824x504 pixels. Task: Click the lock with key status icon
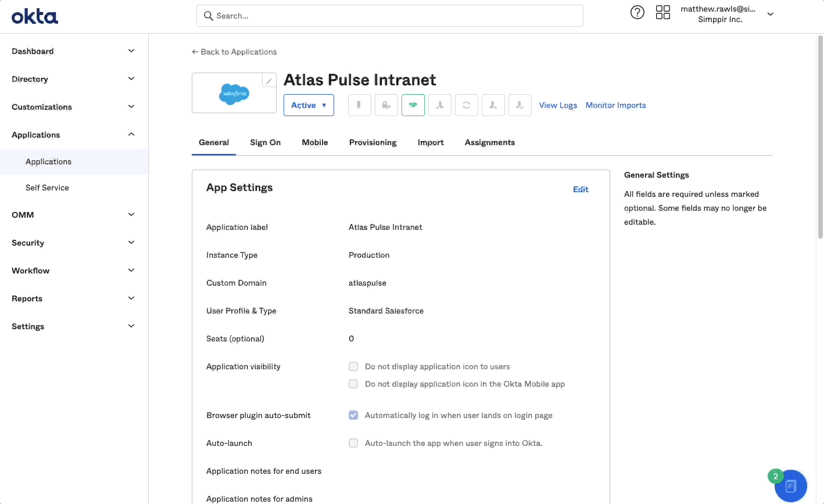click(x=386, y=105)
